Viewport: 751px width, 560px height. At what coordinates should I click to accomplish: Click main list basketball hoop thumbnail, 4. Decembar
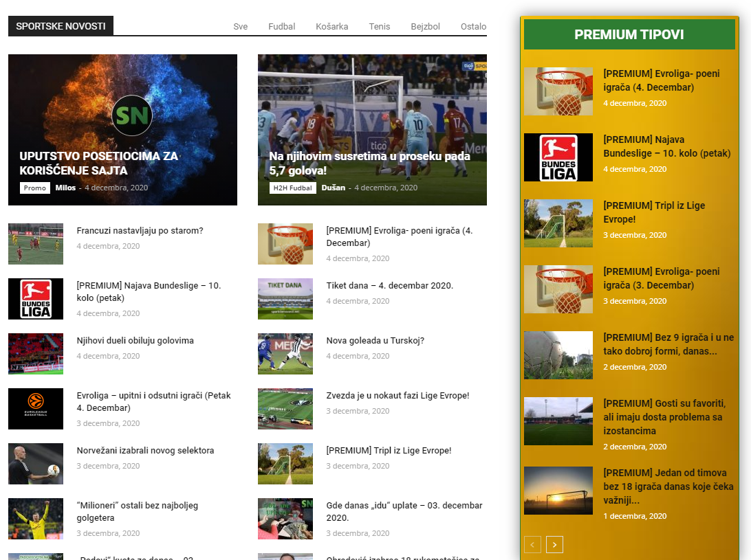tap(285, 244)
